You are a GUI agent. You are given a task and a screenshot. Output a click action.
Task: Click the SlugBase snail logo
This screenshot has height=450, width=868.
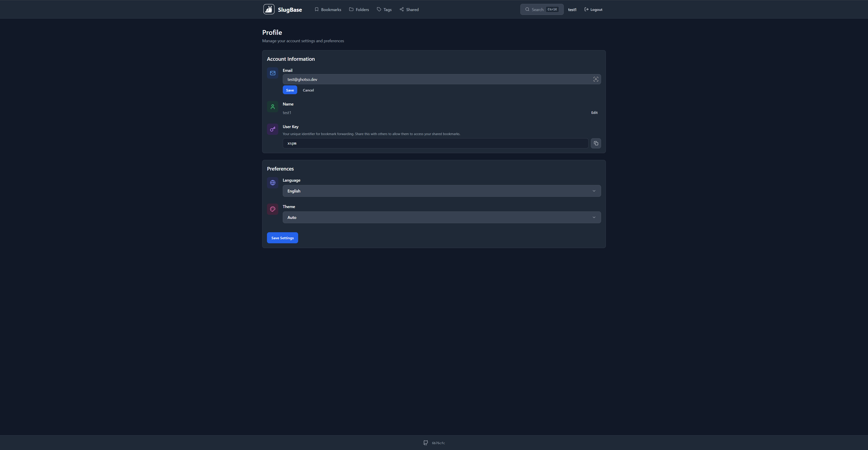coord(269,9)
